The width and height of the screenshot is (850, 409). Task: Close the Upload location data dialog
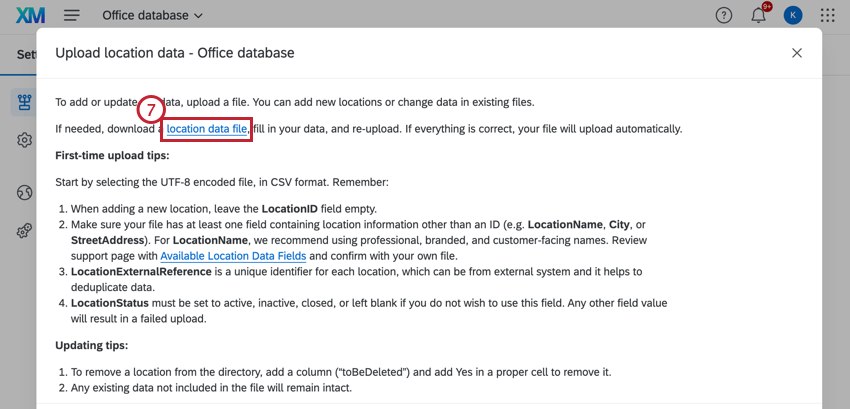[x=797, y=53]
